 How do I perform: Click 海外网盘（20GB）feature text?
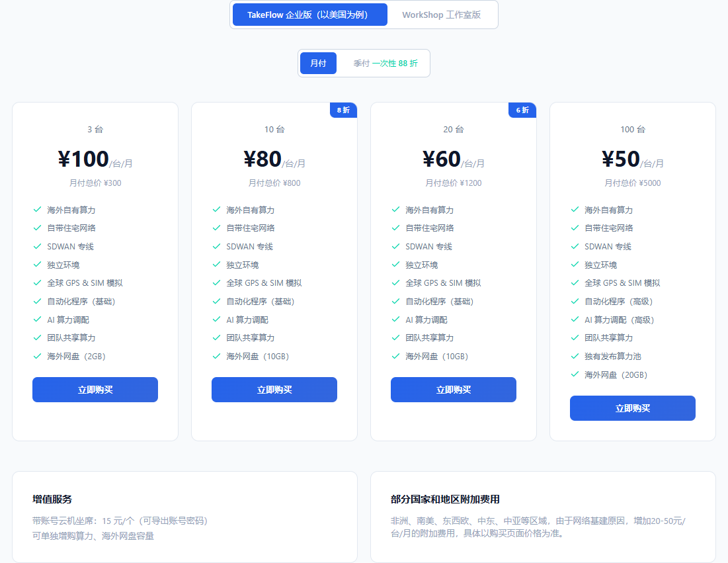(616, 375)
